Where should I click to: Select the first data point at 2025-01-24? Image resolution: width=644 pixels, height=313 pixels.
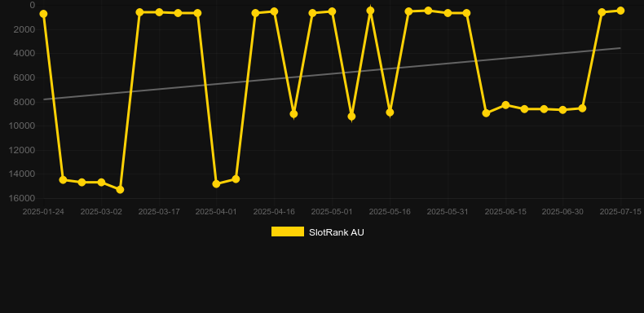tap(43, 14)
